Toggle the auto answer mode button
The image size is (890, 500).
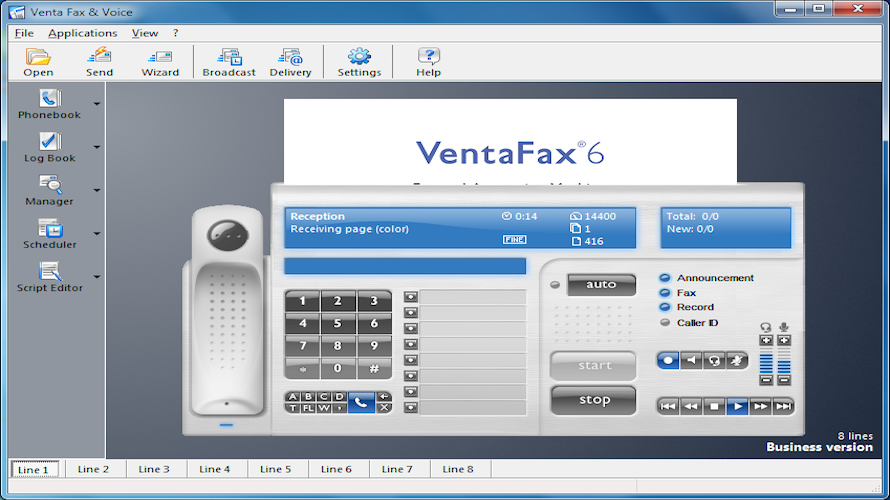click(x=601, y=284)
